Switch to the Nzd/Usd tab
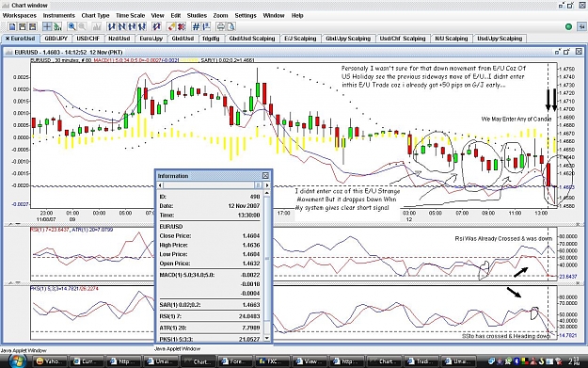This screenshot has width=588, height=368. pyautogui.click(x=119, y=39)
